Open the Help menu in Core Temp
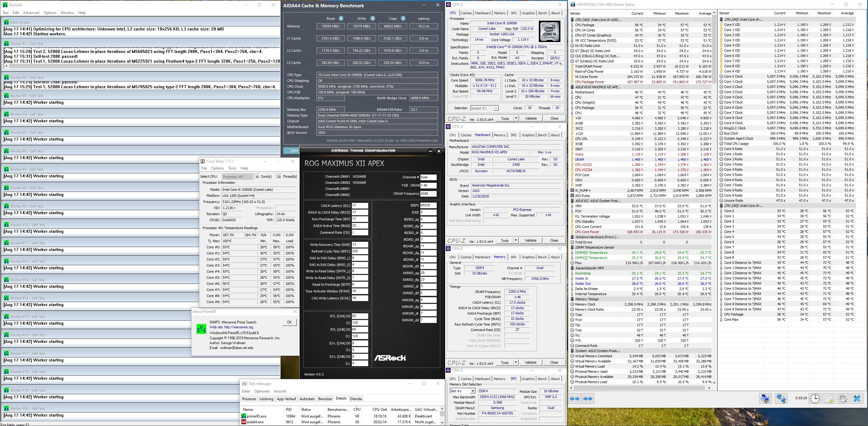This screenshot has width=868, height=426. [244, 168]
